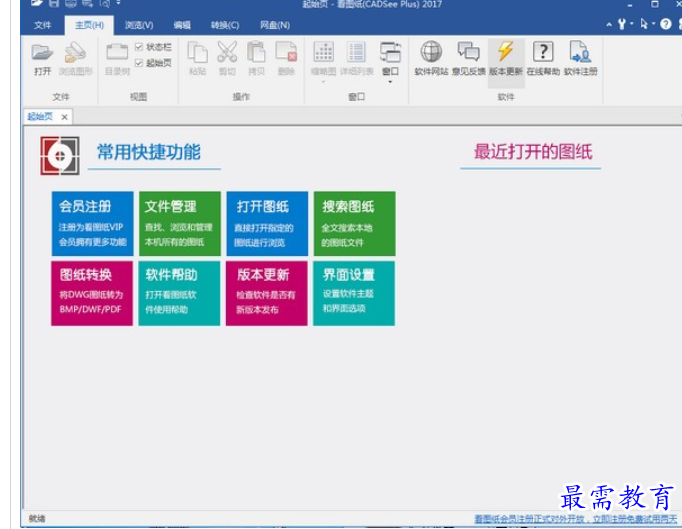The height and width of the screenshot is (529, 682).
Task: Click the 软件帮助 teal tile
Action: [x=179, y=293]
